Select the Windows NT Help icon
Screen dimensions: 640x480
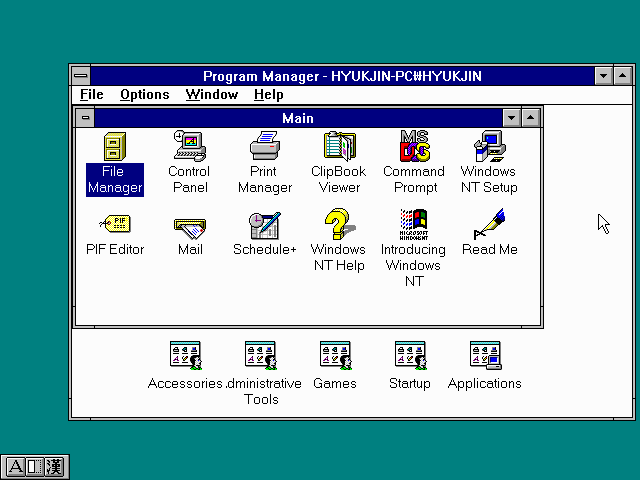point(340,224)
